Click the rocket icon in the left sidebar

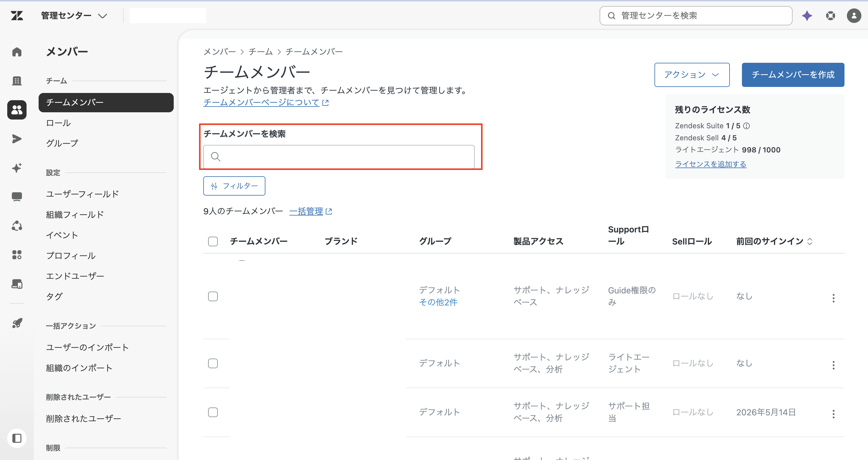click(17, 323)
